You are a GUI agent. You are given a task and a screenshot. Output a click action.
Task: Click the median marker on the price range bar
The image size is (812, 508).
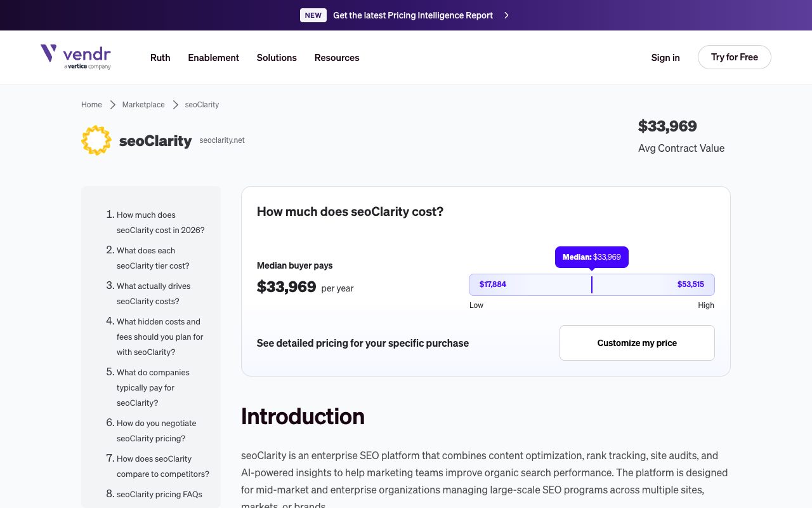[592, 284]
